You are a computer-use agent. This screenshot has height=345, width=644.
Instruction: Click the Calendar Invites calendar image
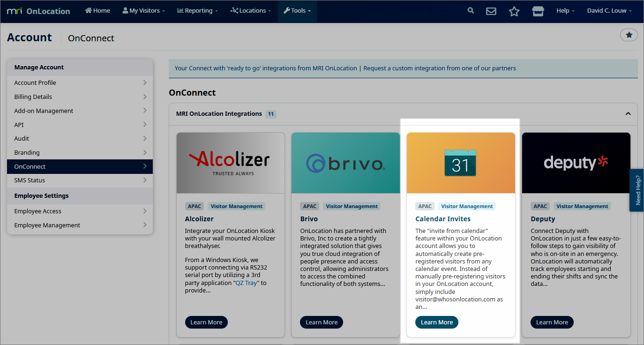[x=460, y=163]
